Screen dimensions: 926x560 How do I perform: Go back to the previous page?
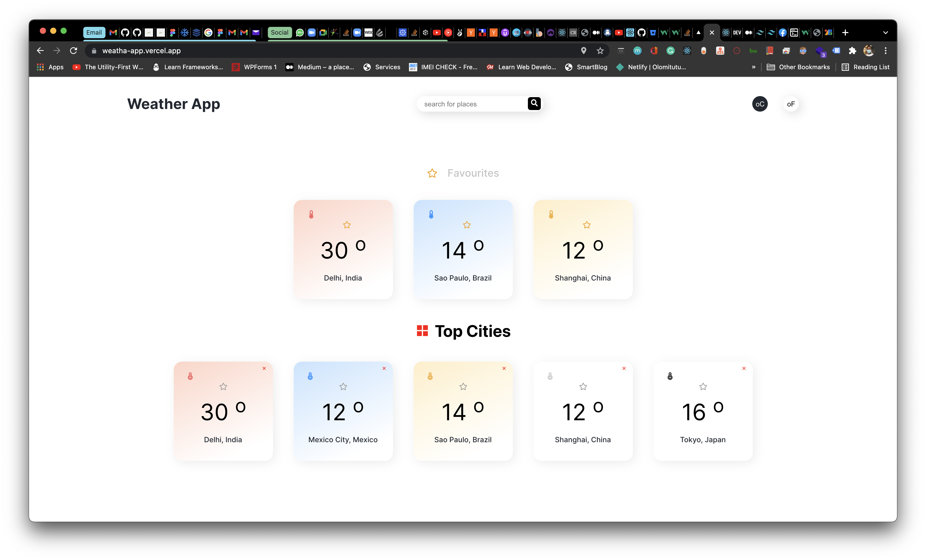pyautogui.click(x=40, y=51)
